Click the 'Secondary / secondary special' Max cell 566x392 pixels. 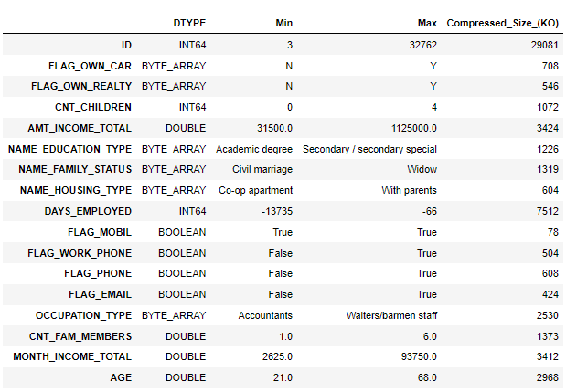(369, 149)
